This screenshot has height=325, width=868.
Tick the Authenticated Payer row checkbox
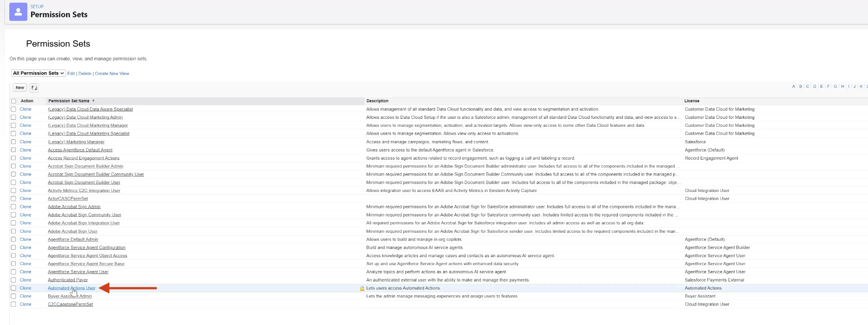(x=14, y=280)
